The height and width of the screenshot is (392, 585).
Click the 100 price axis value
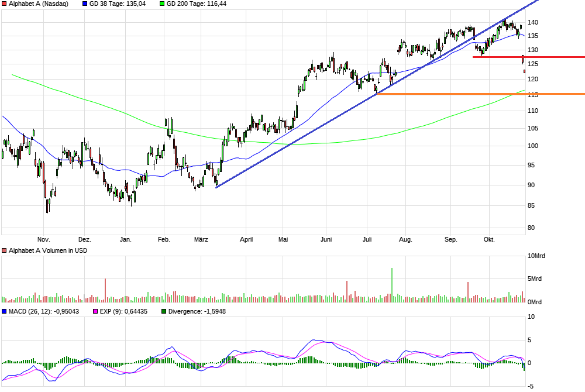[533, 146]
